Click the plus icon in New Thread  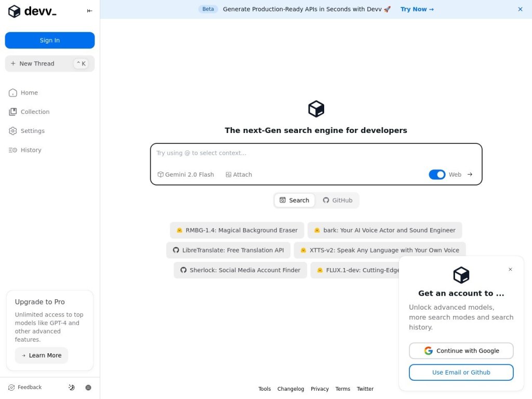13,63
